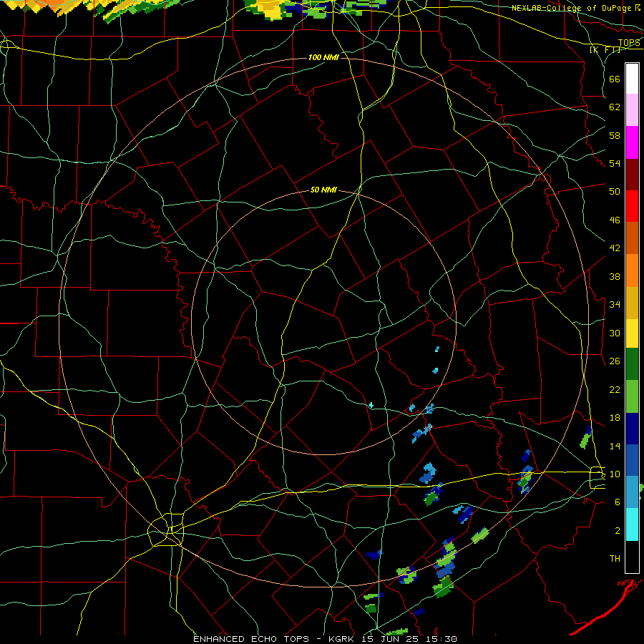The image size is (644, 644).
Task: Select the bright red legend band
Action: coord(632,206)
